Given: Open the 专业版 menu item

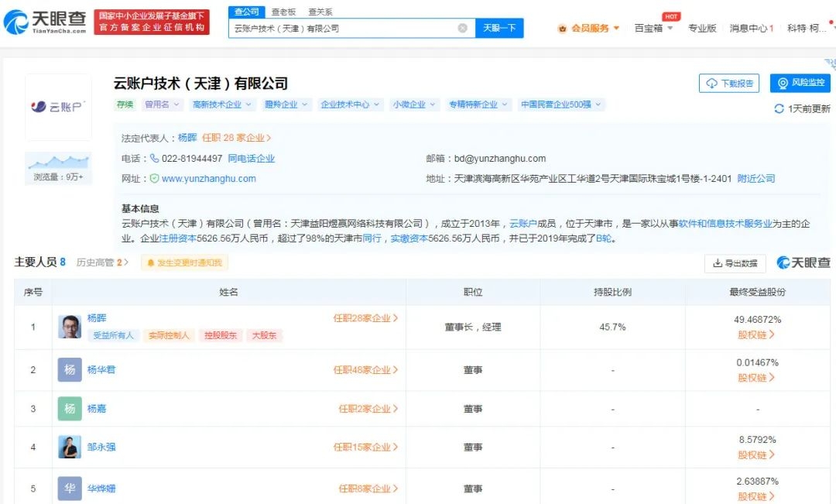Looking at the screenshot, I should (701, 29).
